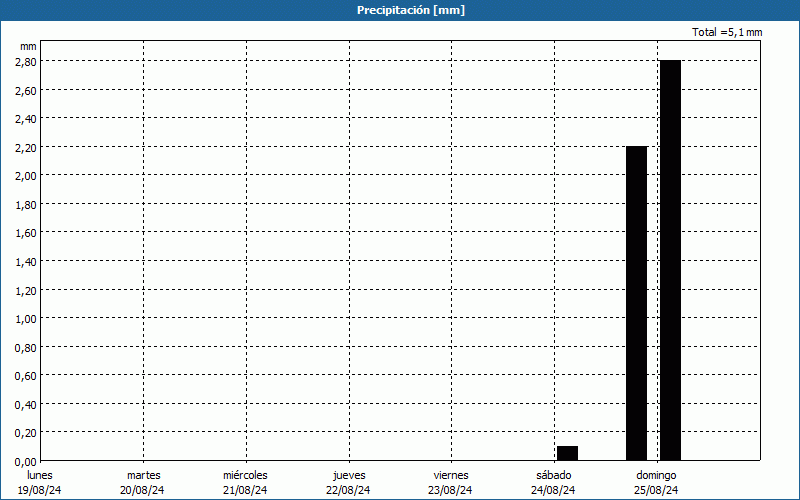The image size is (800, 500).
Task: Click the 'jueves' day label
Action: [349, 475]
